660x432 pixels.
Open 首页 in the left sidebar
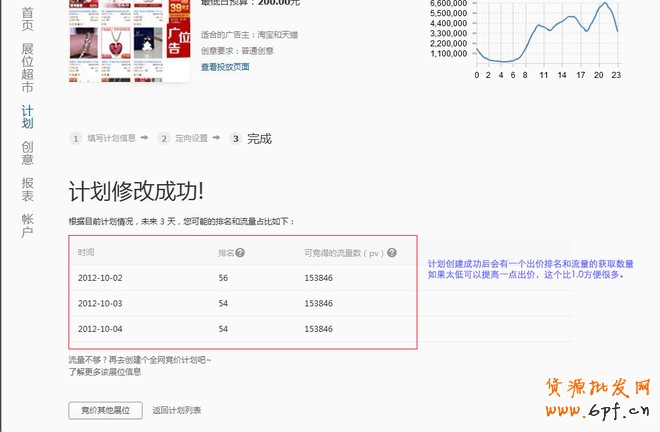27,19
